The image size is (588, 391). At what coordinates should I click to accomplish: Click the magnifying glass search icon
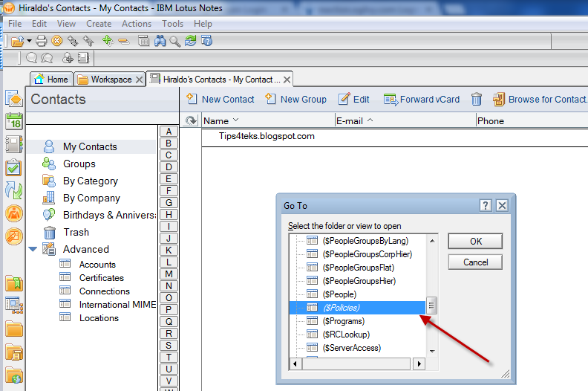(x=174, y=41)
